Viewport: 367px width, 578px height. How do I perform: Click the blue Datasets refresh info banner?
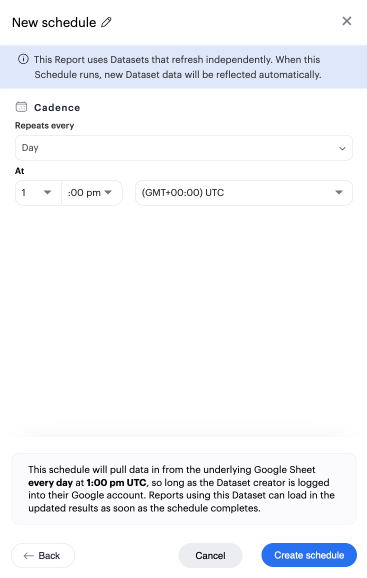point(184,67)
